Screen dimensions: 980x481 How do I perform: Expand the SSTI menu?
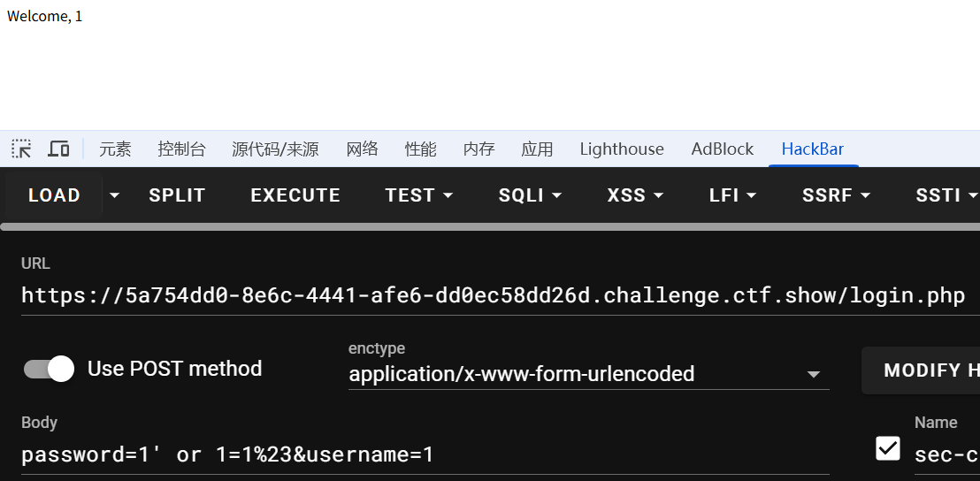click(x=946, y=195)
